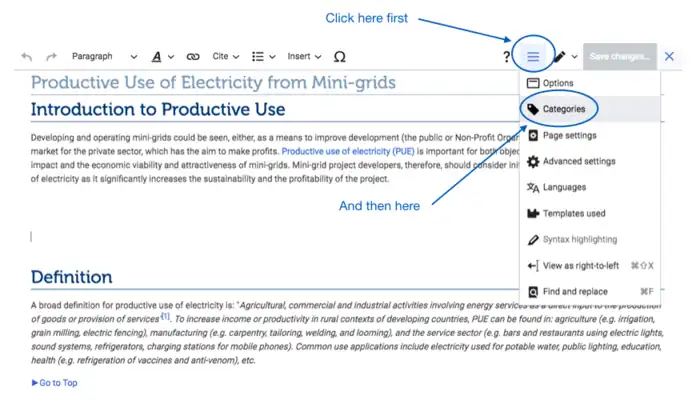
Task: Open Advanced settings from menu
Action: 578,161
